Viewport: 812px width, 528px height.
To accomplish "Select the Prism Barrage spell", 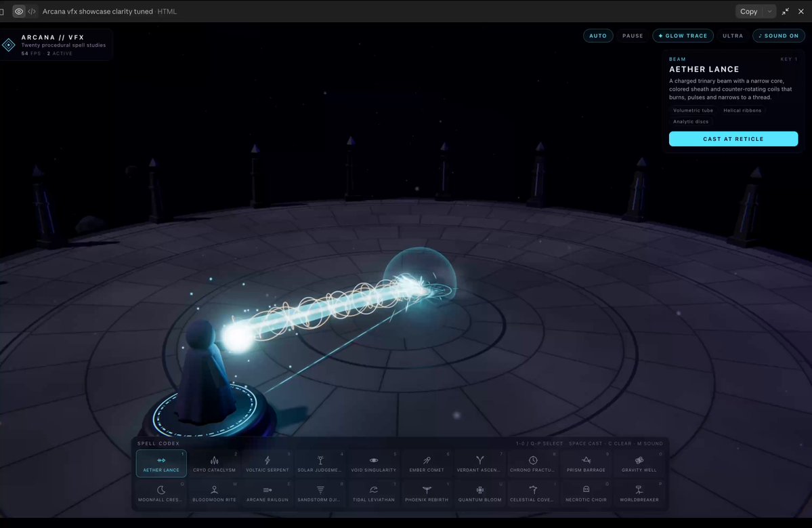I will tap(586, 463).
